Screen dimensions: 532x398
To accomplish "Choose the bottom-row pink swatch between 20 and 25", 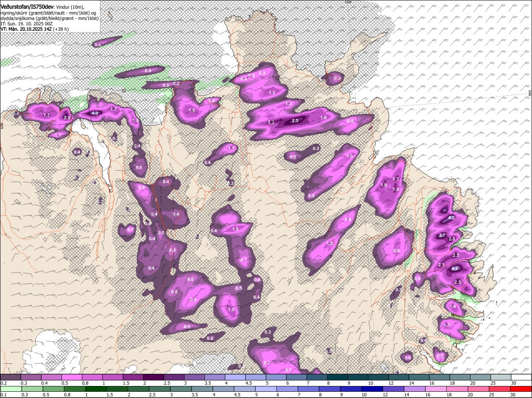I will tap(479, 389).
